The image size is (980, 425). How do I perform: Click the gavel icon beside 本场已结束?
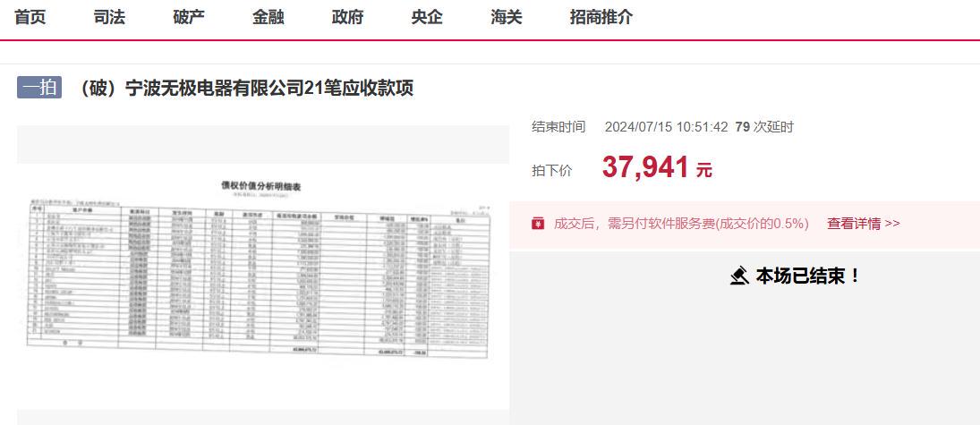pos(740,276)
